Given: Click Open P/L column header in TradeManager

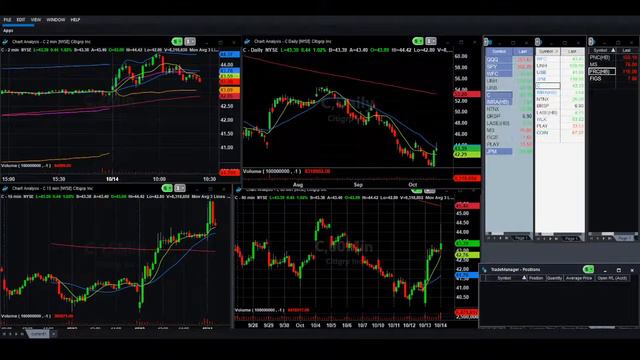Looking at the screenshot, I should tap(612, 278).
